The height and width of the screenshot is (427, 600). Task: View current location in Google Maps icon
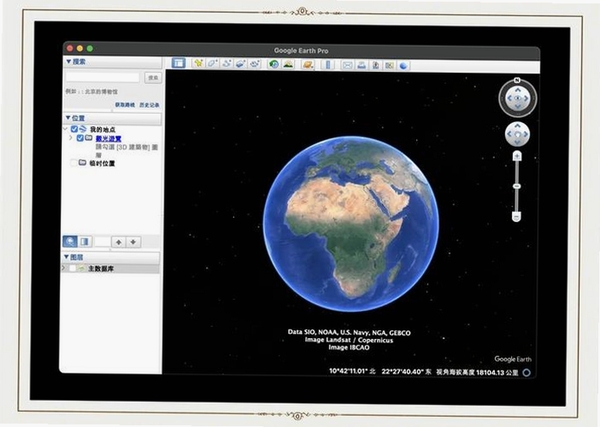coord(389,65)
